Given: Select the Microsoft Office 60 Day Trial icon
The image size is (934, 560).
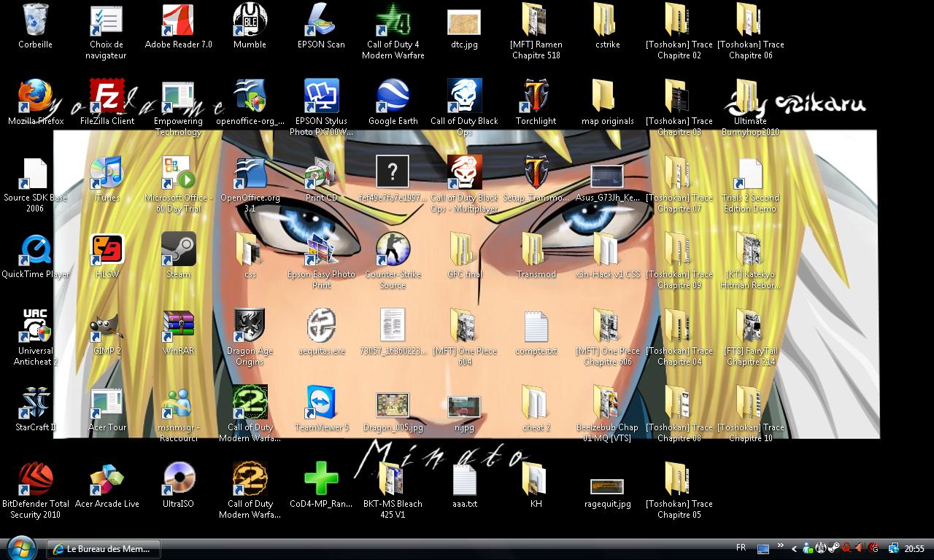Looking at the screenshot, I should [x=178, y=173].
